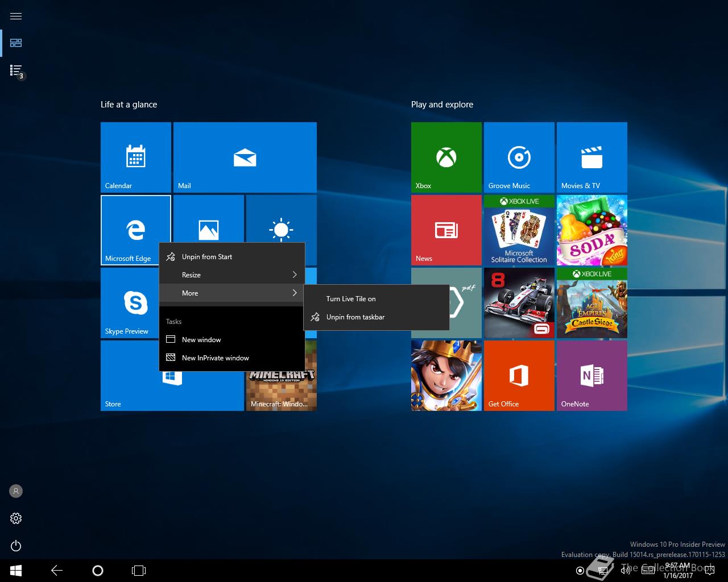
Task: Open the Power options button
Action: pyautogui.click(x=16, y=546)
